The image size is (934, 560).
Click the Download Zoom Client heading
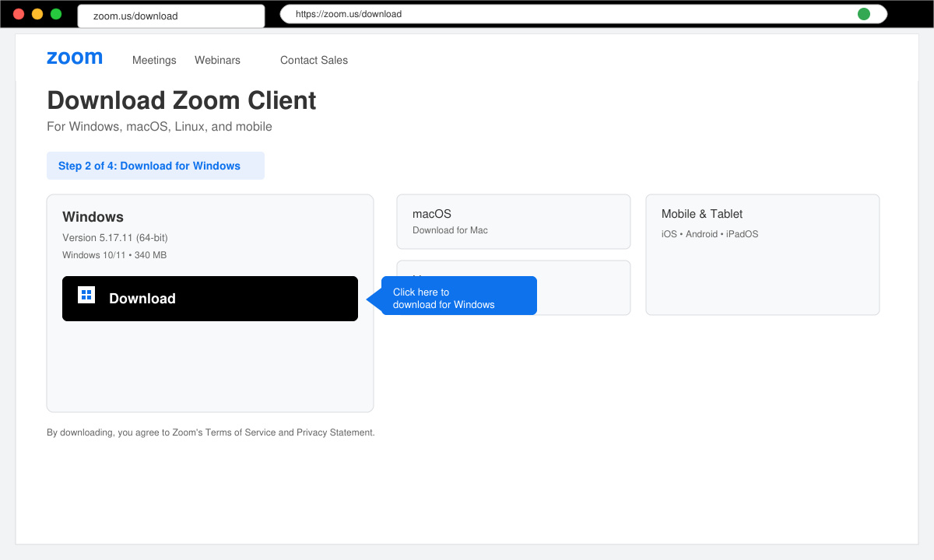click(181, 100)
